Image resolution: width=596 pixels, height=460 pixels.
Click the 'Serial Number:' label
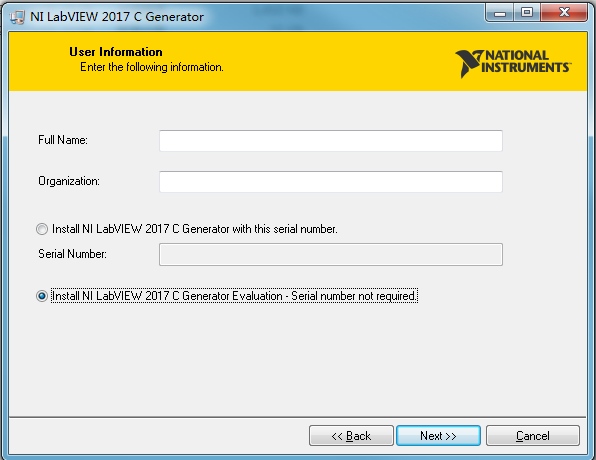(72, 254)
